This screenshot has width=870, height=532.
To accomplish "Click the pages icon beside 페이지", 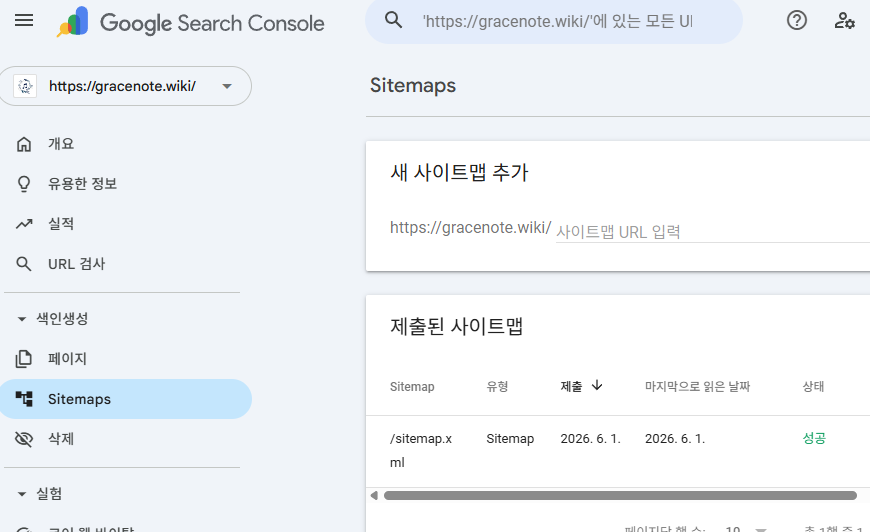I will click(24, 359).
